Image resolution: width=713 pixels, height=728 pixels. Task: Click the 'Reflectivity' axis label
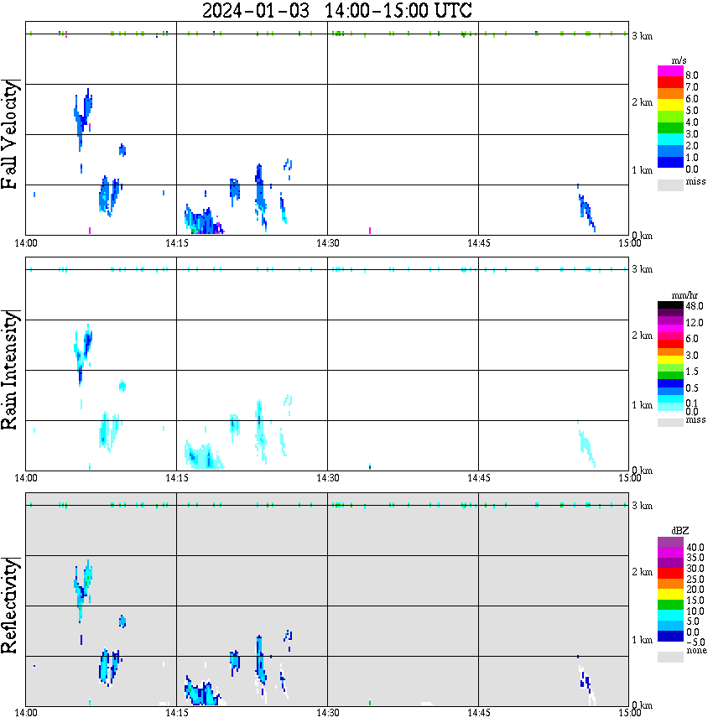(x=9, y=606)
